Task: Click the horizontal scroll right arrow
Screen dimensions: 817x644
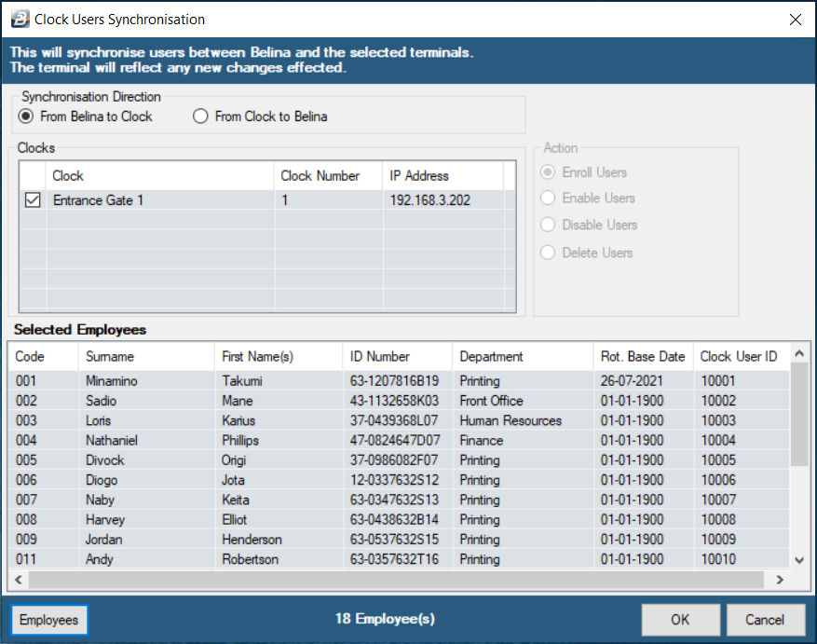Action: [780, 580]
